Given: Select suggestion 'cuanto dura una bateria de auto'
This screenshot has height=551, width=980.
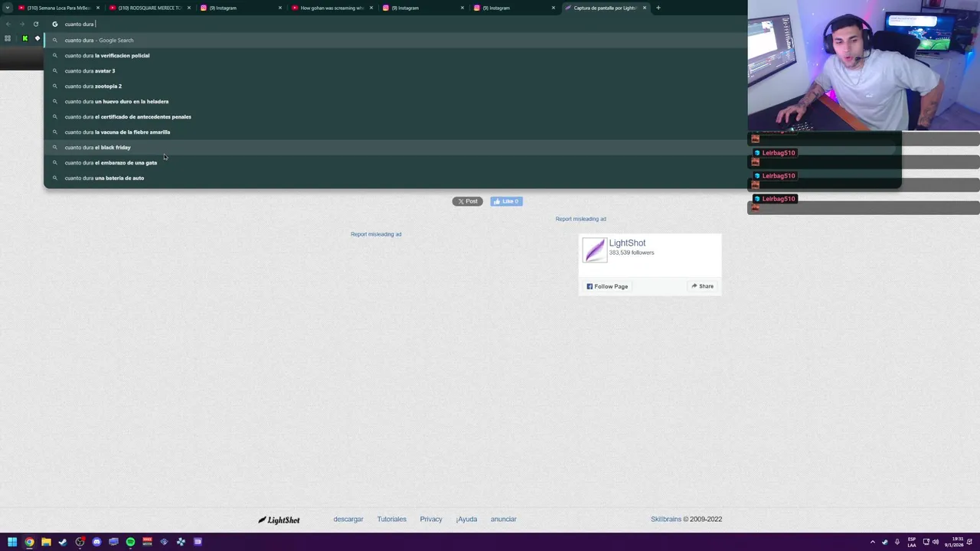Looking at the screenshot, I should pyautogui.click(x=395, y=178).
